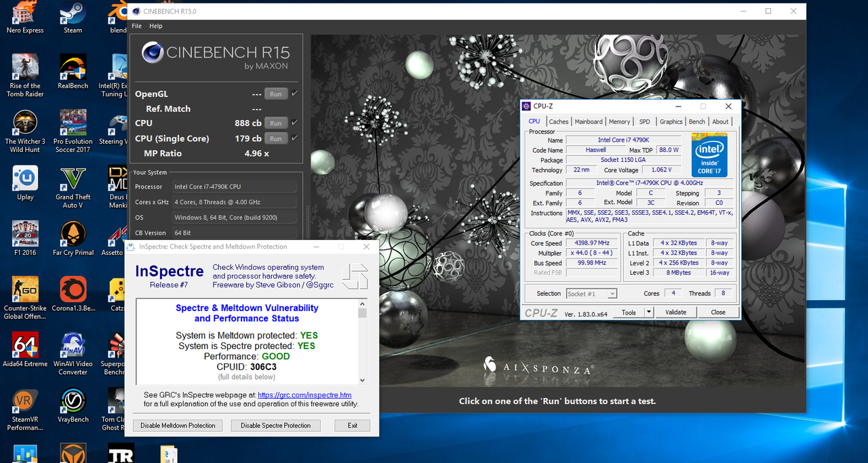Run the CPU (Single Core) benchmark
This screenshot has height=463, width=868.
click(276, 139)
